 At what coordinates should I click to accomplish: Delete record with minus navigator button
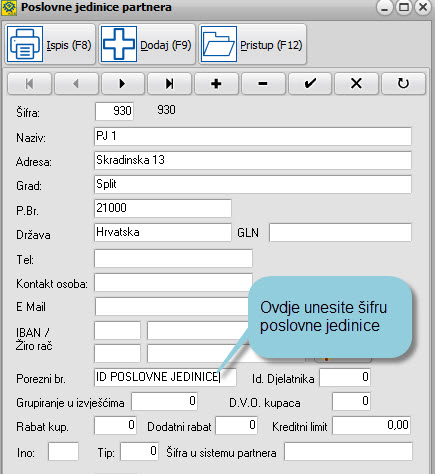(263, 84)
